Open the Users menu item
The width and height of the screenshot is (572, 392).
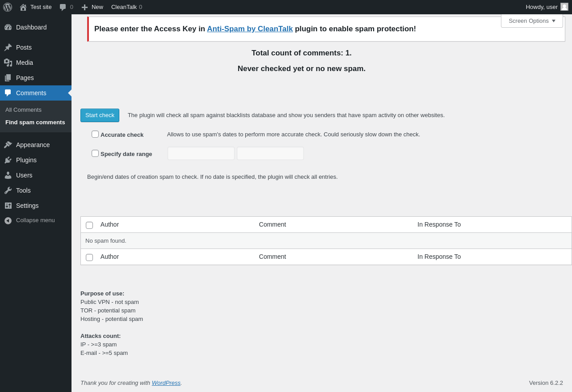pos(24,175)
